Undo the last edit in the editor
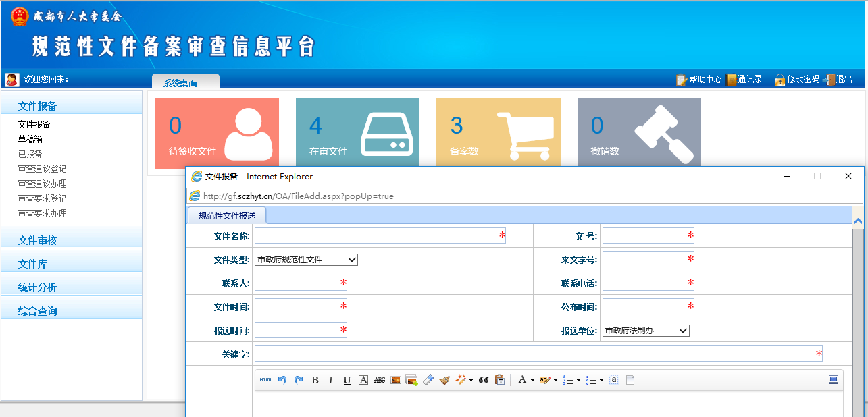 pyautogui.click(x=282, y=380)
